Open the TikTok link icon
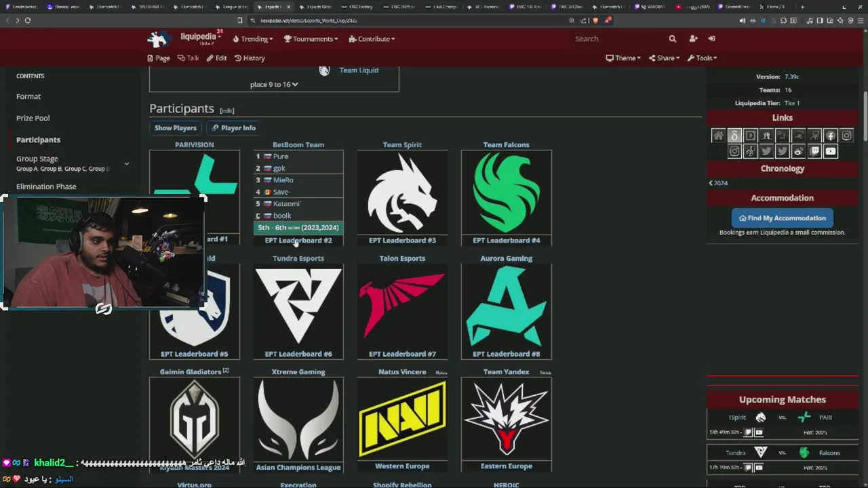Viewport: 868px width, 488px height. [750, 151]
